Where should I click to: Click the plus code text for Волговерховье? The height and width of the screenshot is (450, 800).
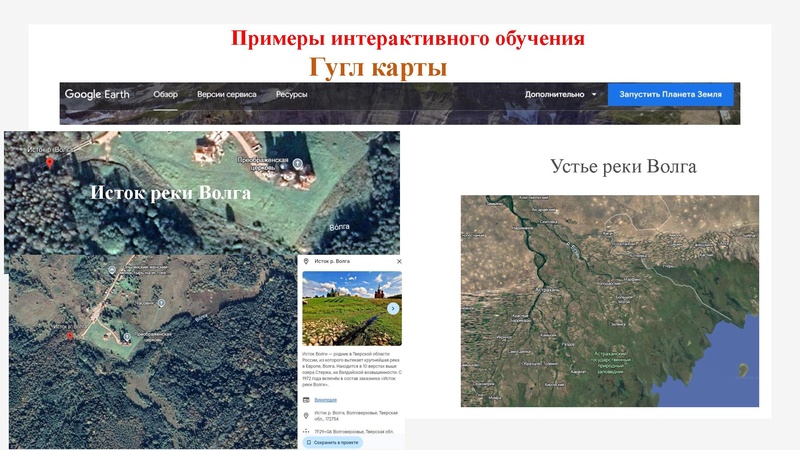click(x=354, y=432)
